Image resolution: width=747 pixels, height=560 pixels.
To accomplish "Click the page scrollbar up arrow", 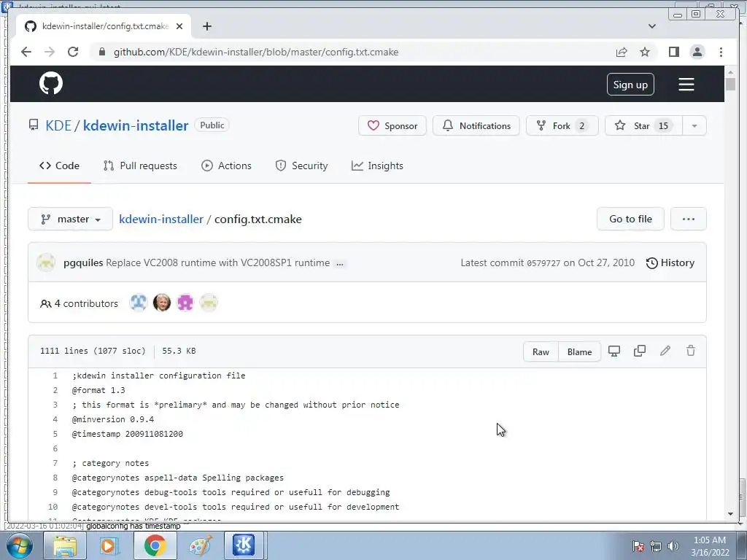I will tap(730, 72).
